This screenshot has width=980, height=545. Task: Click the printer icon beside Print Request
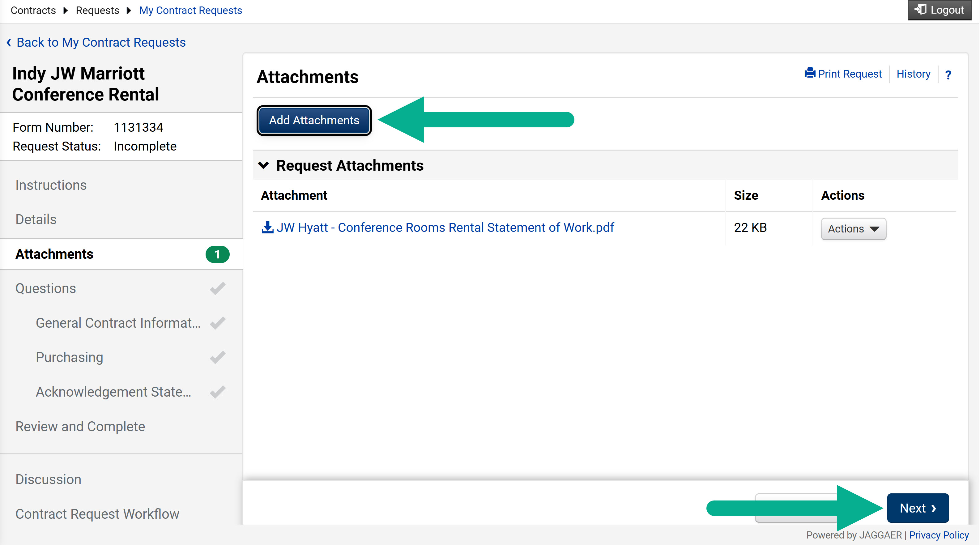pos(810,73)
